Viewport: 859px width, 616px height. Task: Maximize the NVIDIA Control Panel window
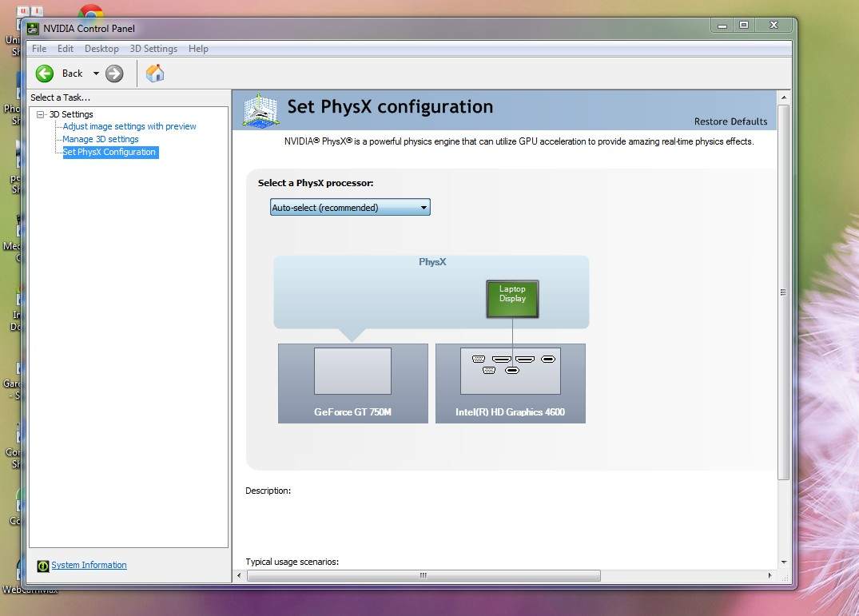743,26
